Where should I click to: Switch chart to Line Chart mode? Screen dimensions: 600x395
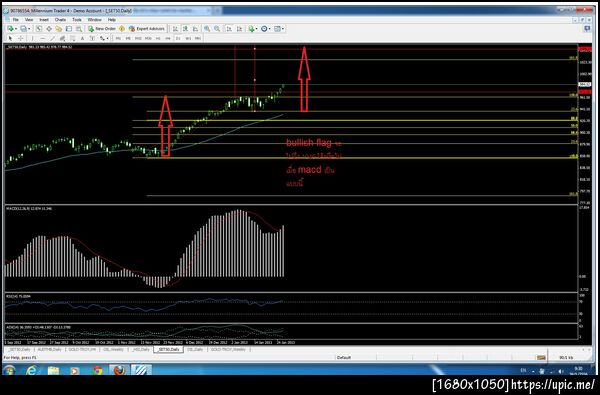tap(195, 29)
